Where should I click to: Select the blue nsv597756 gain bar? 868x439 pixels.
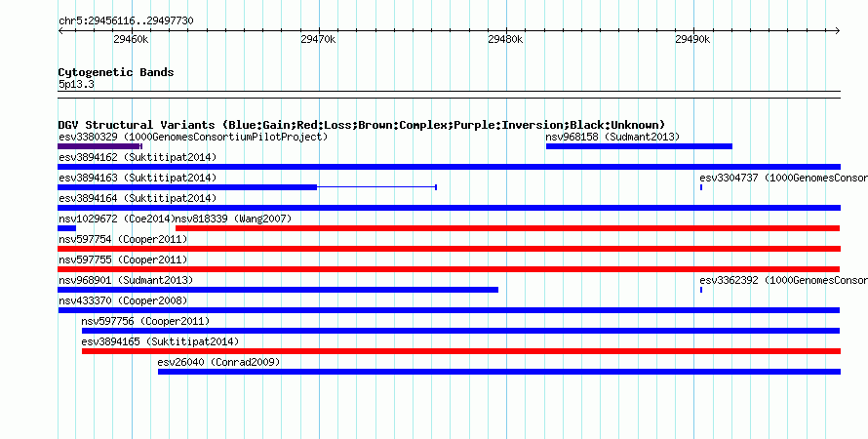tap(461, 331)
